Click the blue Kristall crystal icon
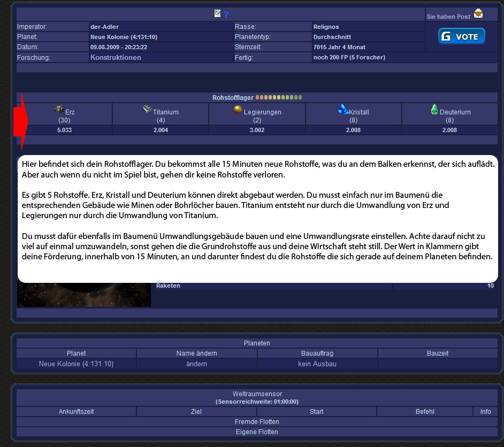The width and height of the screenshot is (504, 447). point(343,109)
